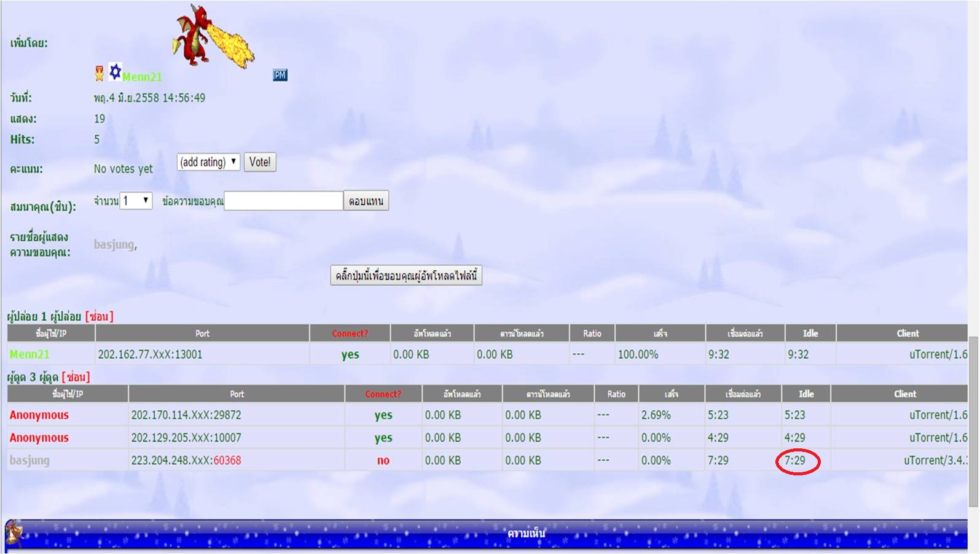Click the 2.69% completion value

pyautogui.click(x=656, y=415)
